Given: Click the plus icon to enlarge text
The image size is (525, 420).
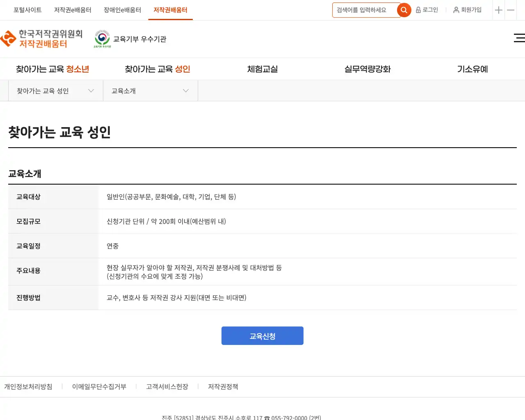Looking at the screenshot, I should click(x=498, y=10).
